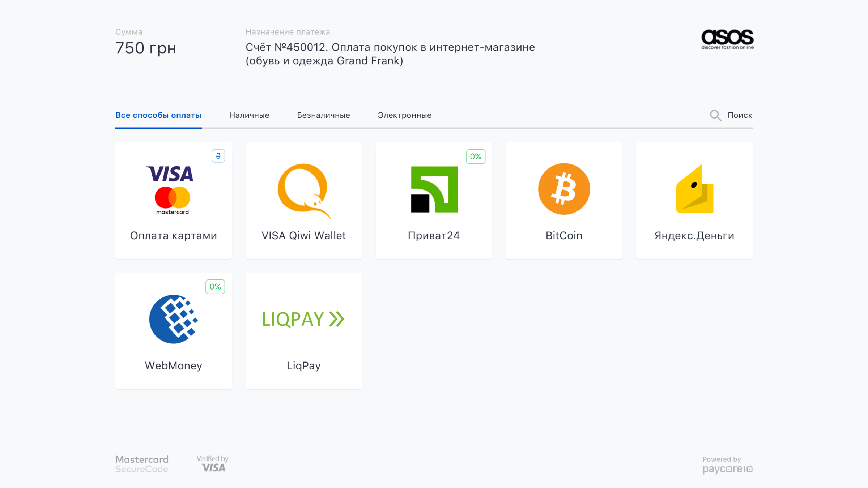Select the orange Qiwi Wallet logo
The height and width of the screenshot is (488, 868).
[303, 190]
